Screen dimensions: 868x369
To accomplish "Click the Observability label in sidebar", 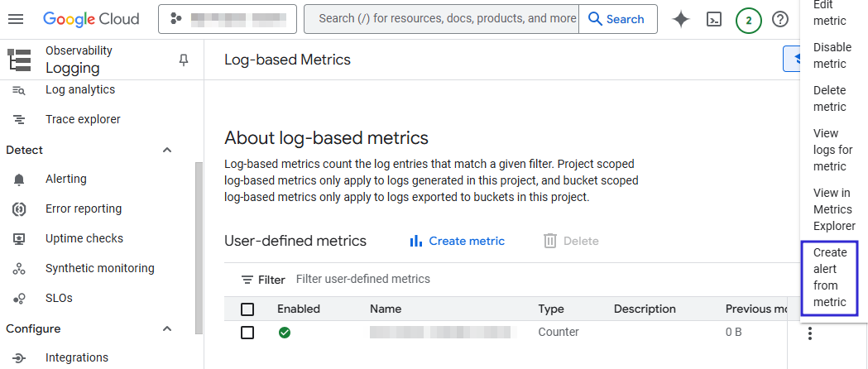I will pos(79,51).
